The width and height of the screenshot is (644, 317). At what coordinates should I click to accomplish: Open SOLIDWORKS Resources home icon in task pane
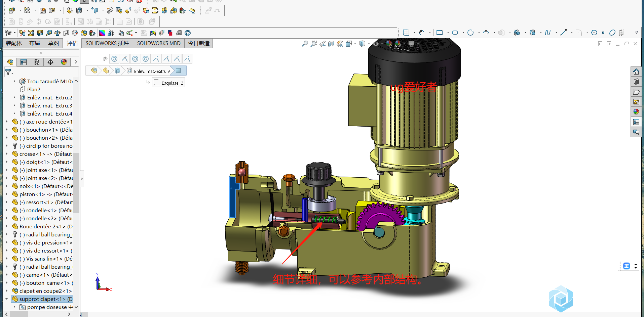[636, 72]
